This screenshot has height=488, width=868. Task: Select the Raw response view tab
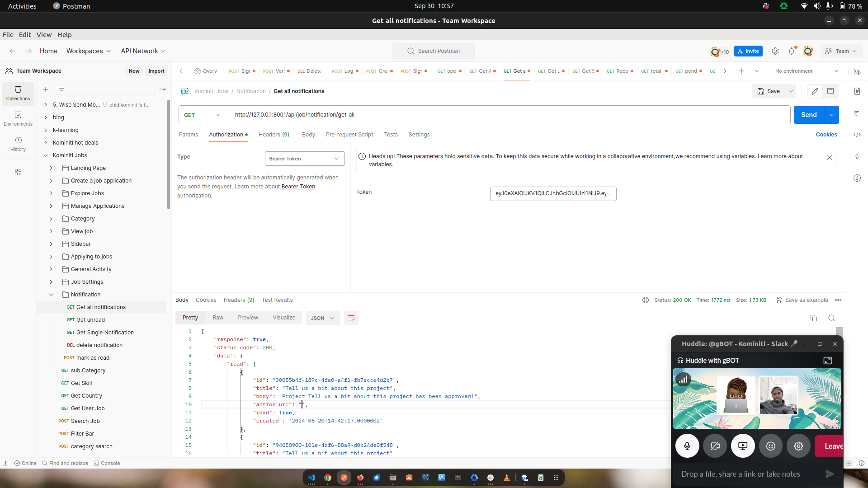[x=218, y=318]
